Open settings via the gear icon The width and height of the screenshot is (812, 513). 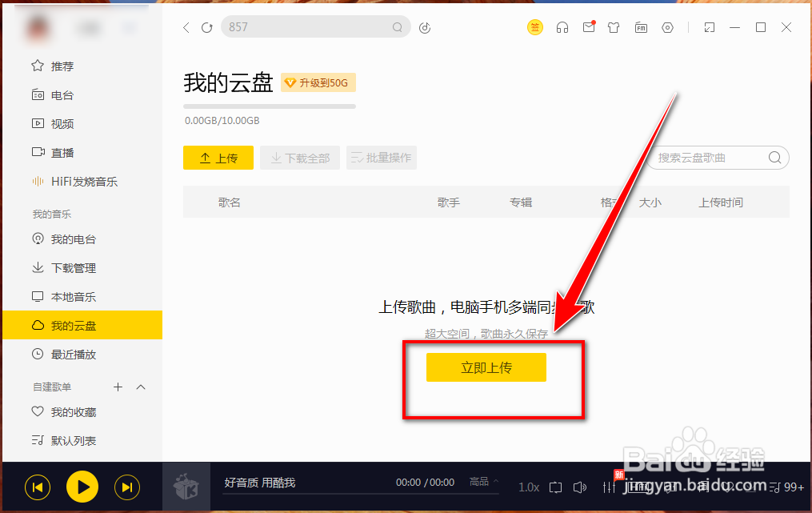[x=667, y=27]
